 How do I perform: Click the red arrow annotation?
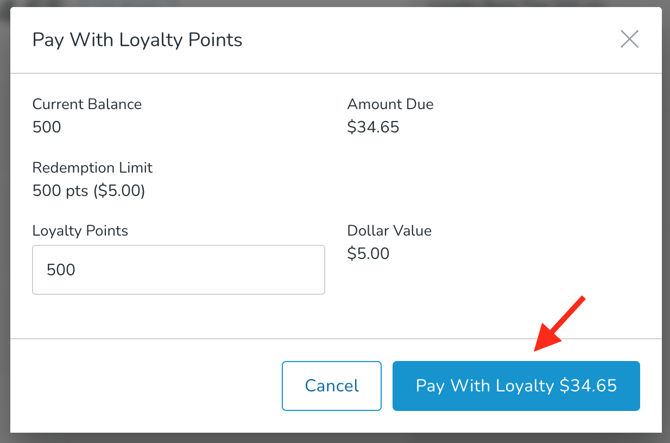tap(560, 323)
